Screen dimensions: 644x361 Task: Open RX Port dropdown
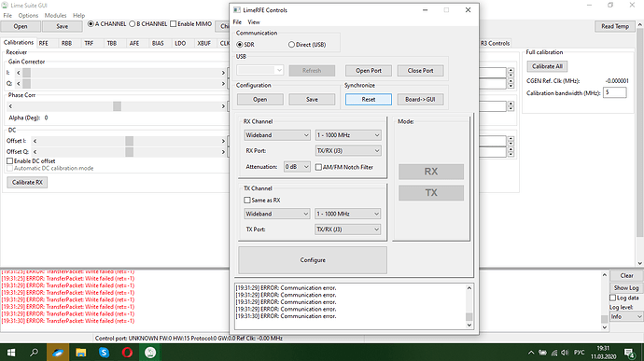click(x=348, y=151)
